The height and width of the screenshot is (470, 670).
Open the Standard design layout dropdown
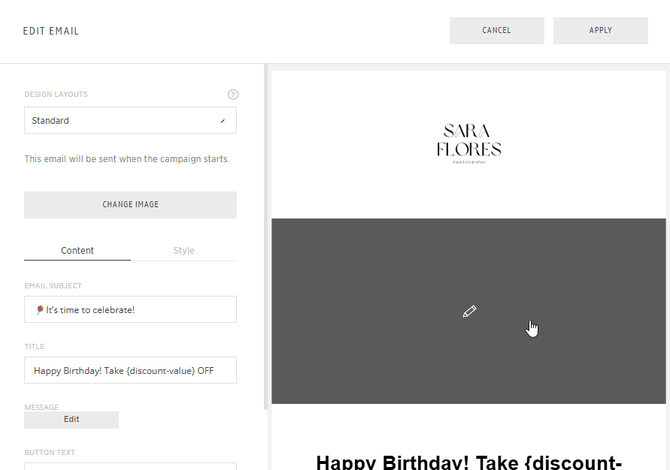pyautogui.click(x=130, y=120)
